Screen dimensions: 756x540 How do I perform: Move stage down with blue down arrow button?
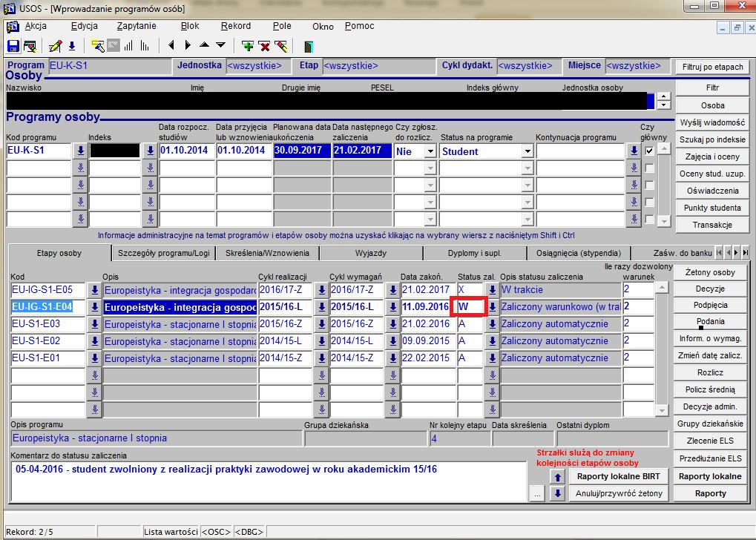click(x=558, y=493)
